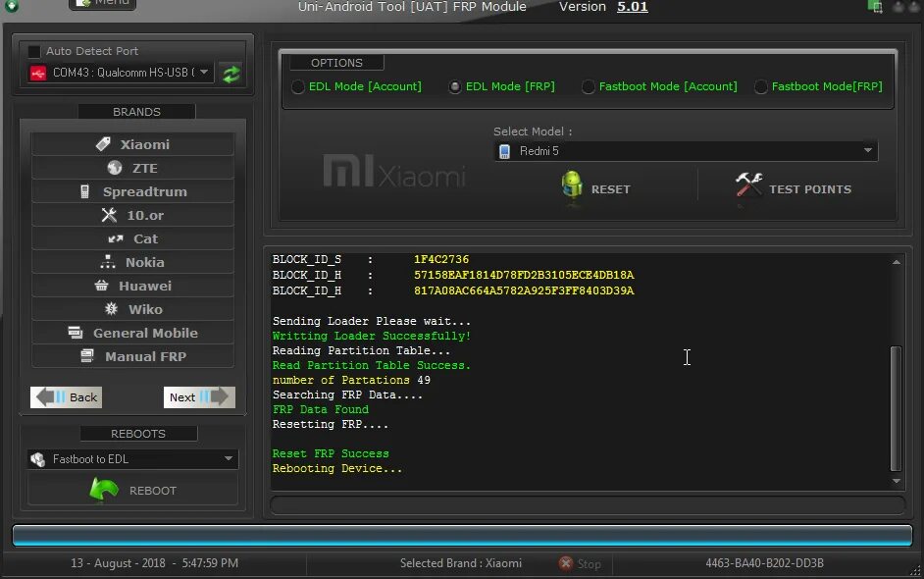Select Fastboot Mode [Account] radio option

pos(589,86)
